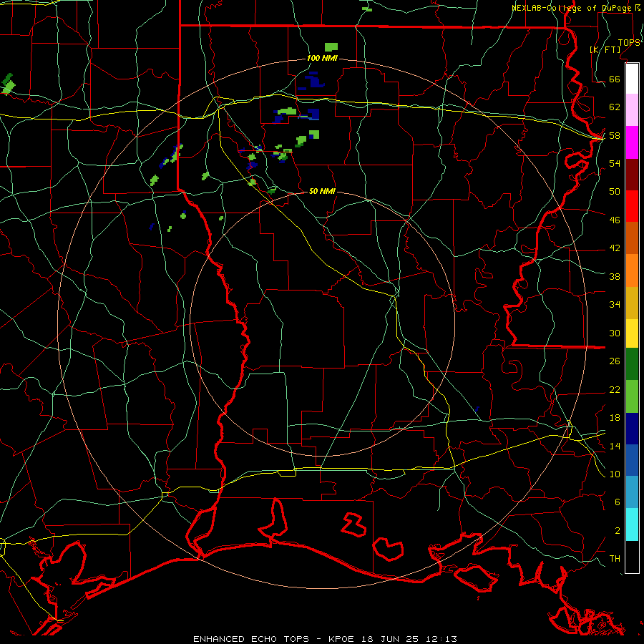Click the "[K FT]" units label
This screenshot has width=644, height=644.
[605, 49]
